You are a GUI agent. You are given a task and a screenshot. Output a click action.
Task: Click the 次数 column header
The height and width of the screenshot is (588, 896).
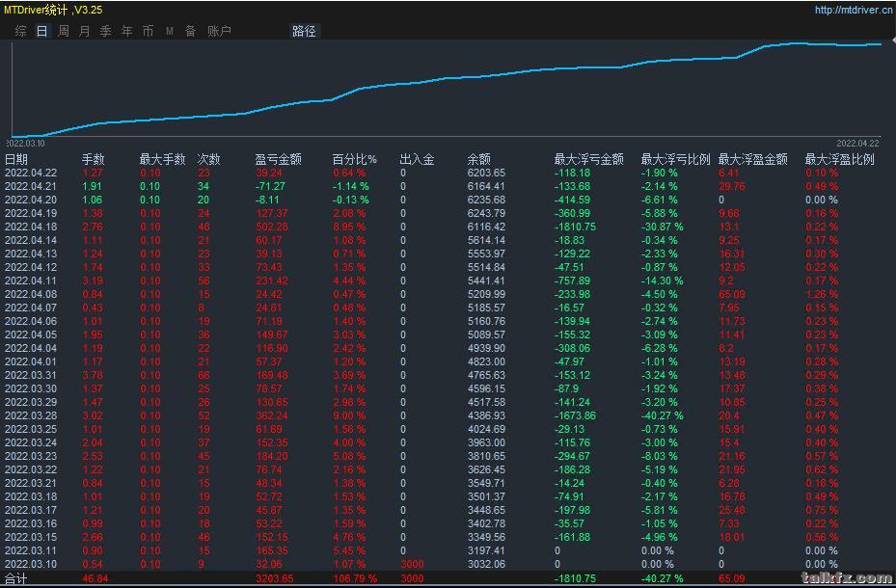point(208,159)
